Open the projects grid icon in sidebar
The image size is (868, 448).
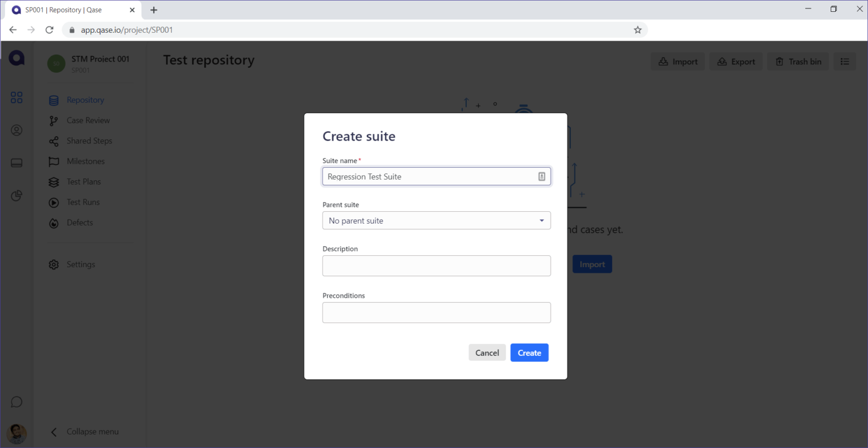click(x=17, y=98)
